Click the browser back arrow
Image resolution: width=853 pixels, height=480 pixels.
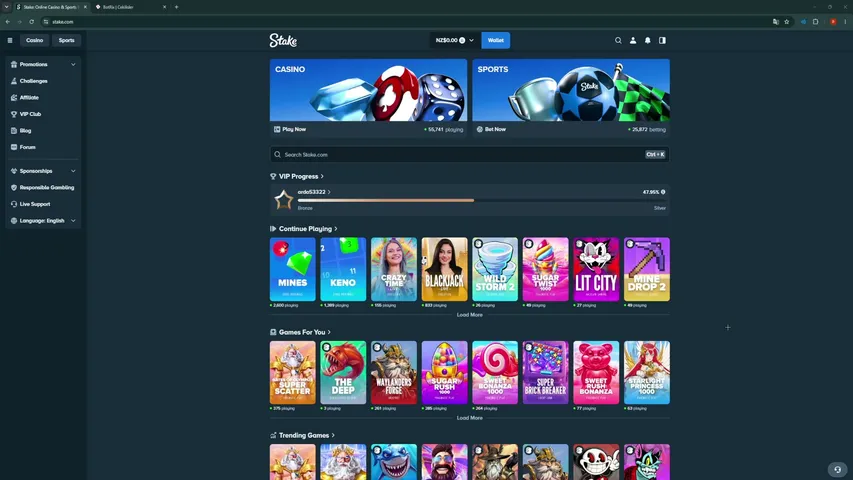tap(8, 22)
